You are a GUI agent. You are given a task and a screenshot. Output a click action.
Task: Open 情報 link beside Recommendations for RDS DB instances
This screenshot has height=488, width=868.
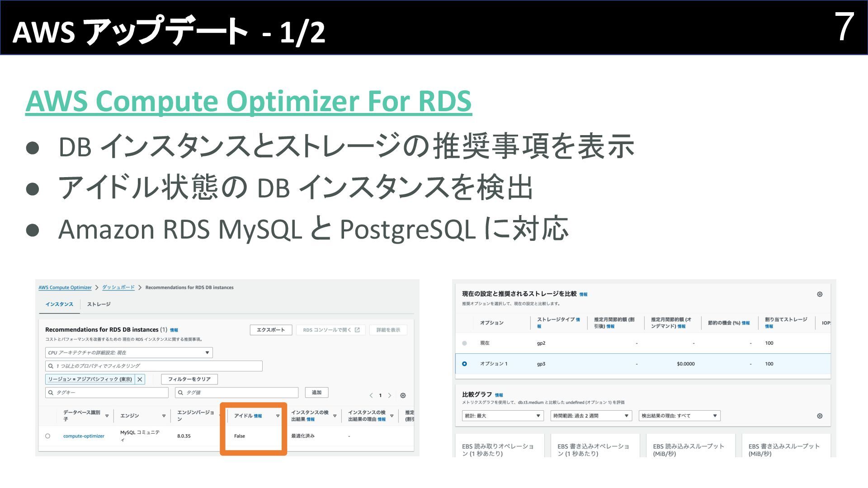click(x=174, y=330)
